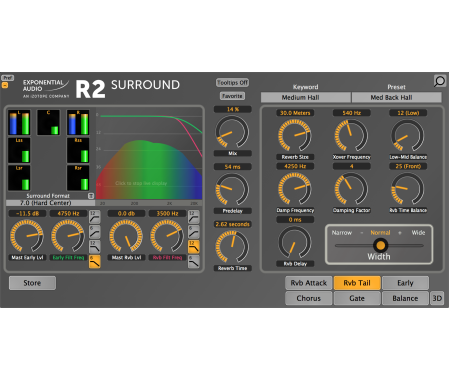Click the Store button
This screenshot has width=450, height=380.
[32, 283]
